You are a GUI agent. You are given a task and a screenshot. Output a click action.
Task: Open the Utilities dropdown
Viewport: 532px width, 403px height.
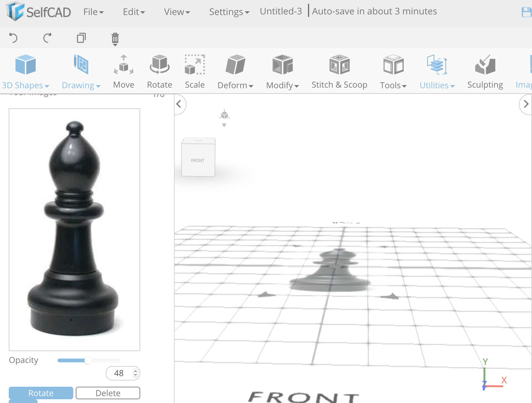437,72
